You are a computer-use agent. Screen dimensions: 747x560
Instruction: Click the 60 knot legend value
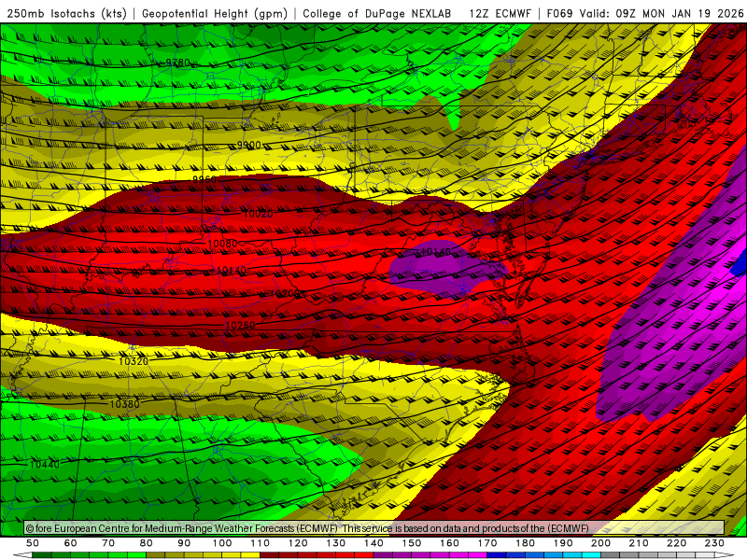pyautogui.click(x=70, y=543)
